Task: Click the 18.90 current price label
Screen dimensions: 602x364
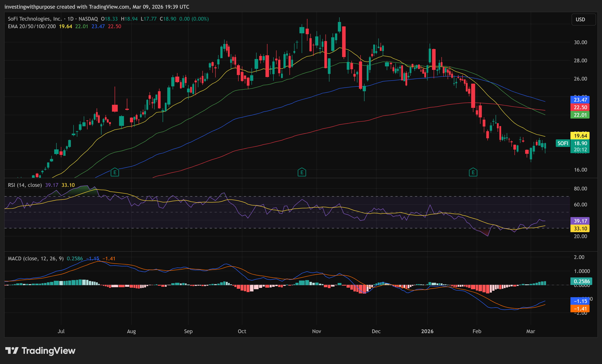Action: 580,143
